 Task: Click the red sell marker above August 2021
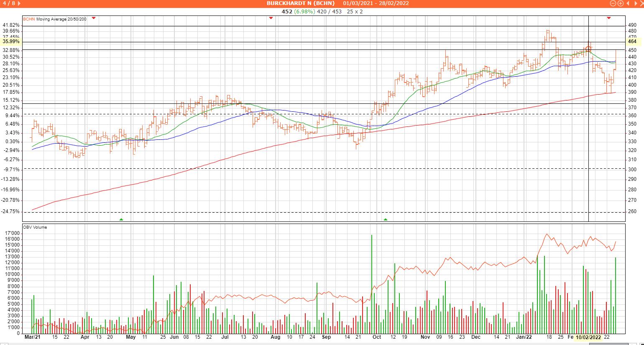click(271, 18)
